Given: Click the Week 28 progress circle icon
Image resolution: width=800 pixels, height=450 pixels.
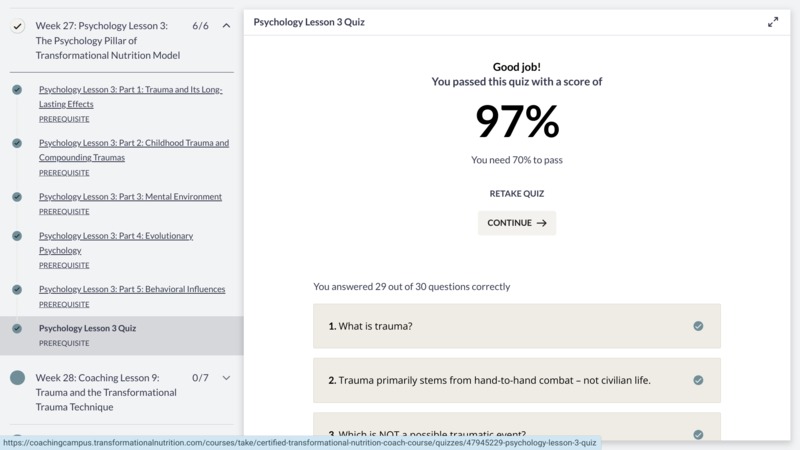Looking at the screenshot, I should coord(17,378).
